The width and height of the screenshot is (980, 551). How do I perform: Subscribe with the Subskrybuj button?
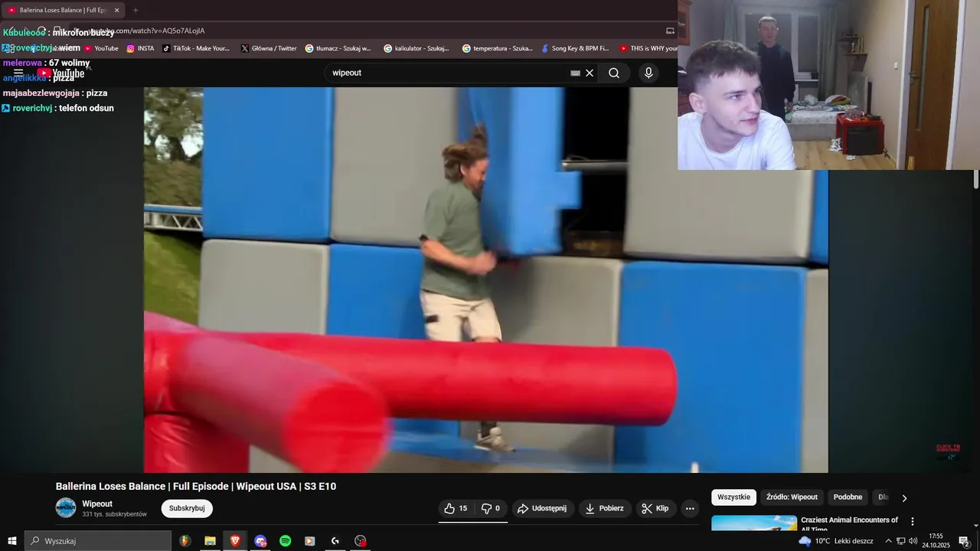click(187, 508)
